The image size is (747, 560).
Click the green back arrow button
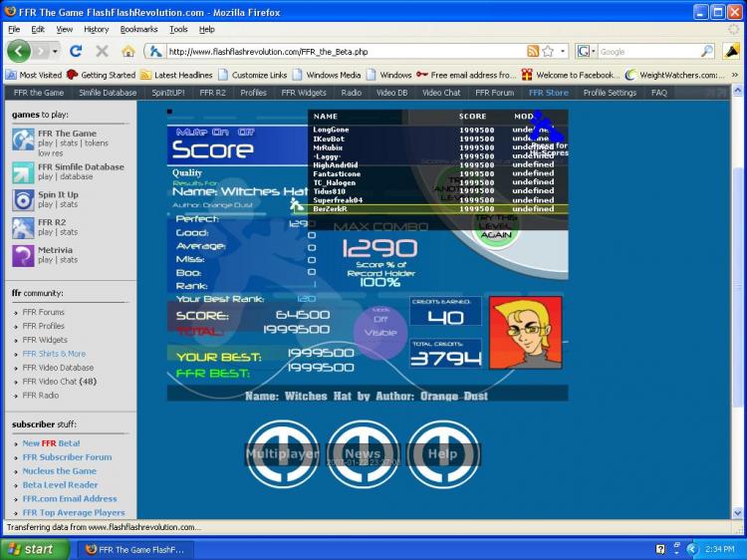(19, 51)
